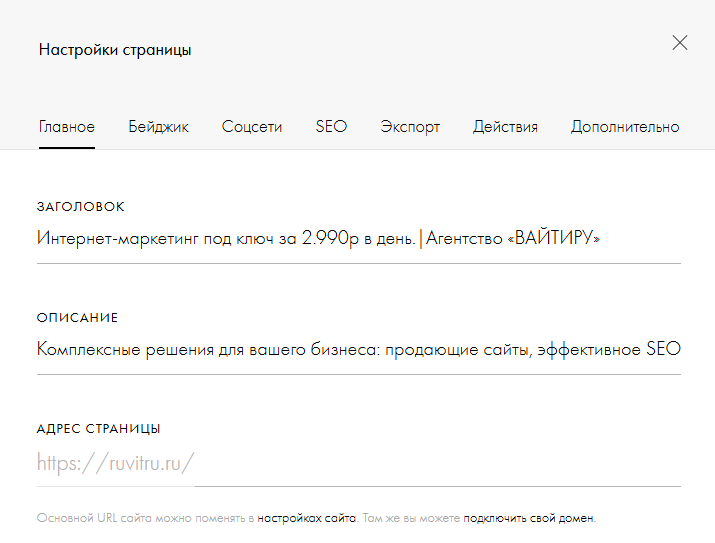
Task: Open the Дополнительно tab
Action: pos(625,127)
